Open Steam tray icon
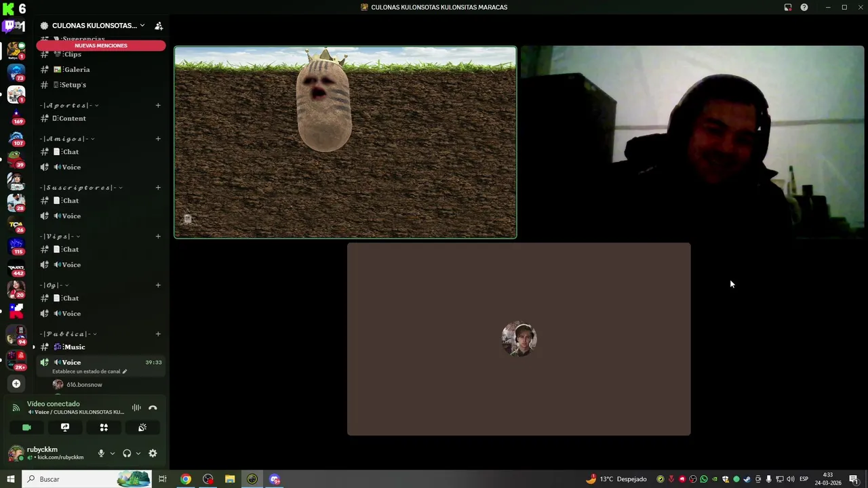868x488 pixels. [747, 479]
